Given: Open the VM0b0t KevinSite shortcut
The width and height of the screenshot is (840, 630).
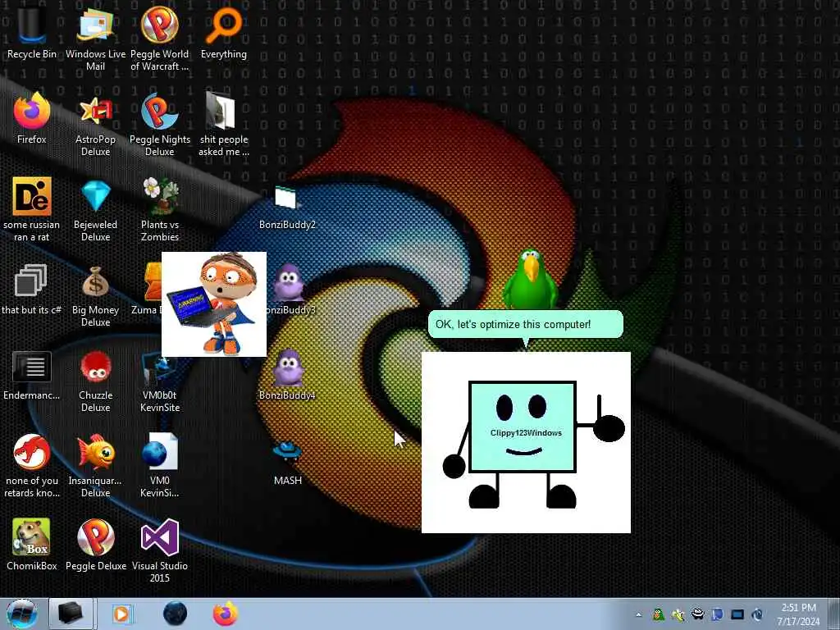Looking at the screenshot, I should click(x=160, y=381).
